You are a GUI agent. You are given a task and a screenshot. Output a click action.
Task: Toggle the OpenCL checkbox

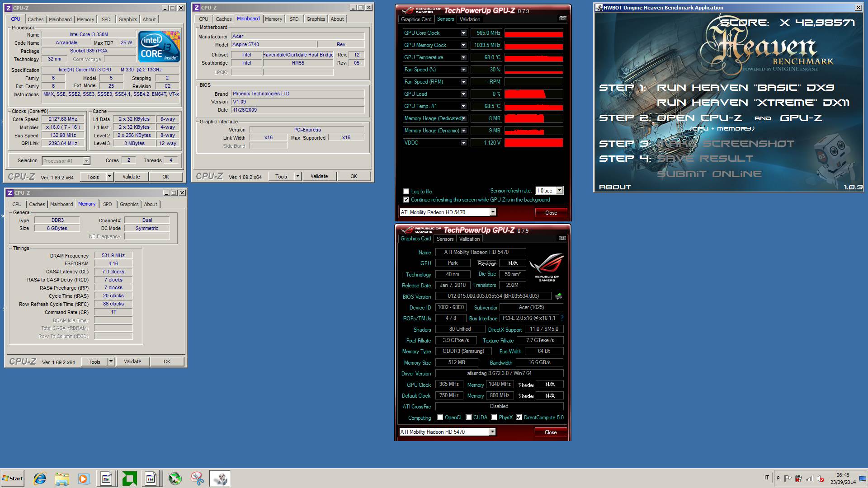tap(440, 418)
